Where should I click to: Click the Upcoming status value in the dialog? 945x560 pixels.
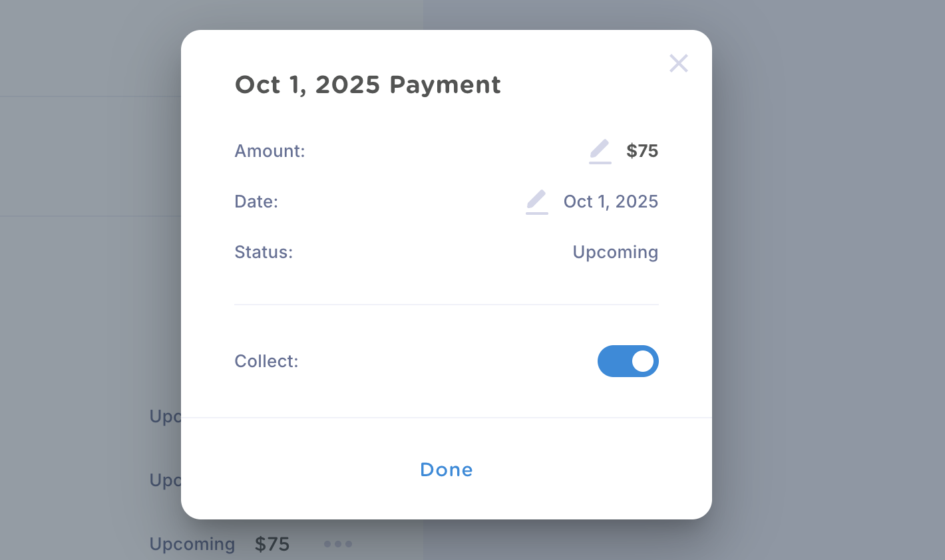(616, 252)
